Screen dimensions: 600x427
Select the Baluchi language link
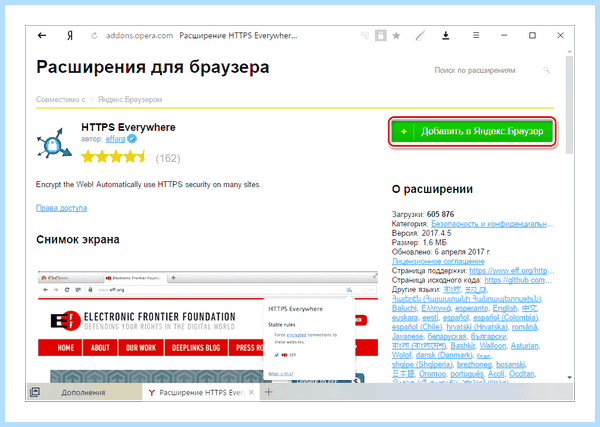404,308
